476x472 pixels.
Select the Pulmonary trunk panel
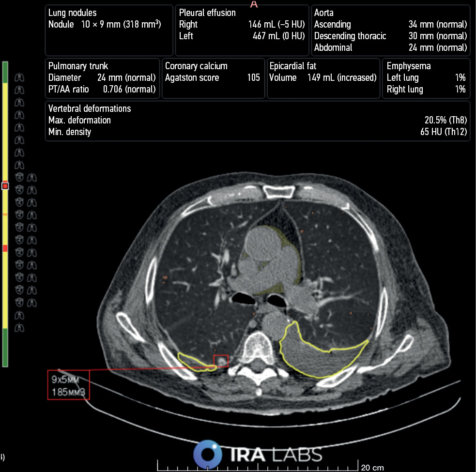tap(102, 78)
